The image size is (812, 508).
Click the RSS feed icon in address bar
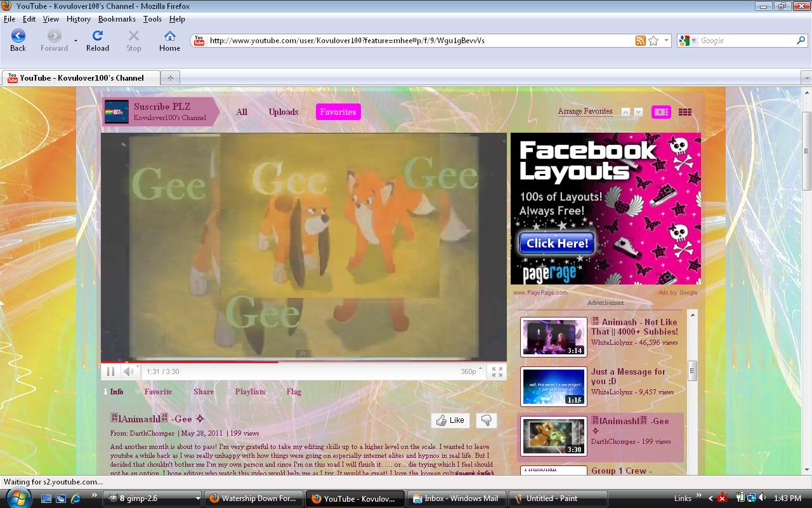[641, 41]
